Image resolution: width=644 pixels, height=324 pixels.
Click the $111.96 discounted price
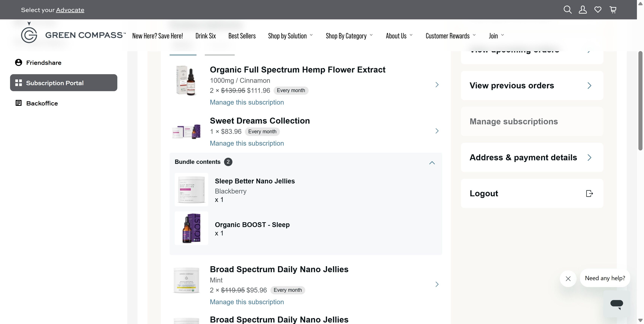coord(258,91)
